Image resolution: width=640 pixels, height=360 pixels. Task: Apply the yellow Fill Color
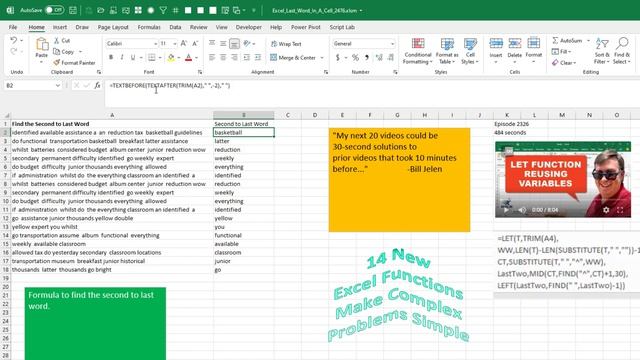pyautogui.click(x=171, y=58)
